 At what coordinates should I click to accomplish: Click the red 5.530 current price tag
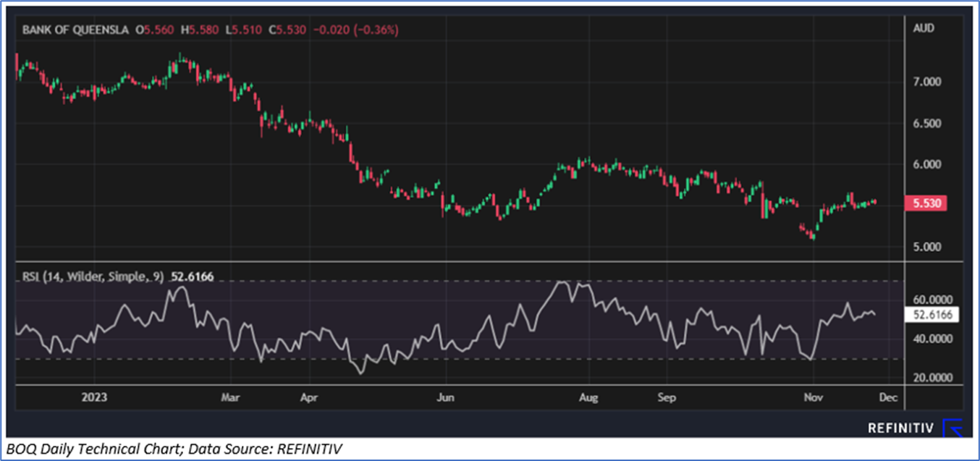926,204
